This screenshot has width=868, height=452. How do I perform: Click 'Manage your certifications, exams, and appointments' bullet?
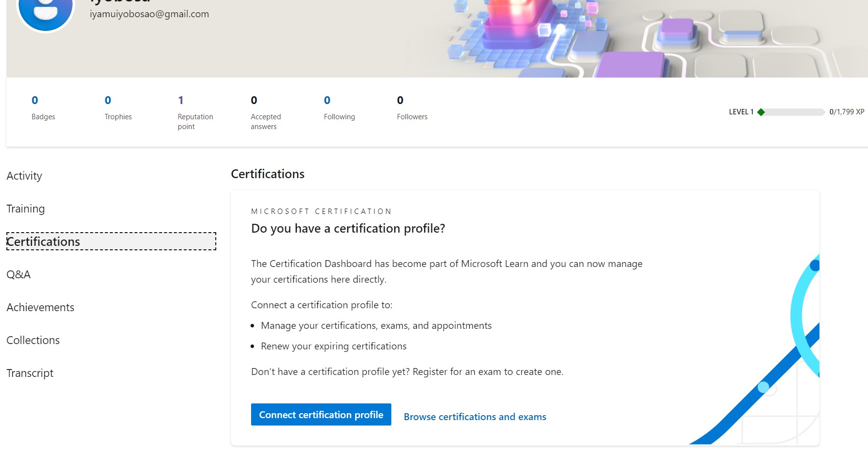(376, 325)
